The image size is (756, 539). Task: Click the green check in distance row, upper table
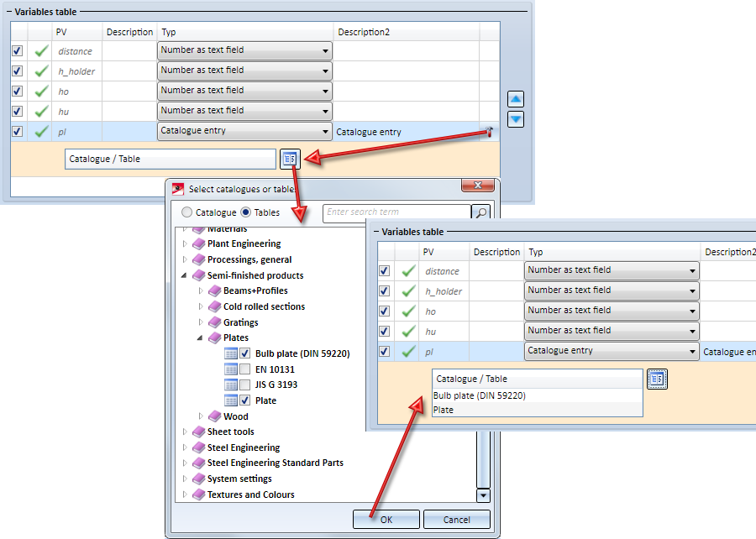click(41, 50)
